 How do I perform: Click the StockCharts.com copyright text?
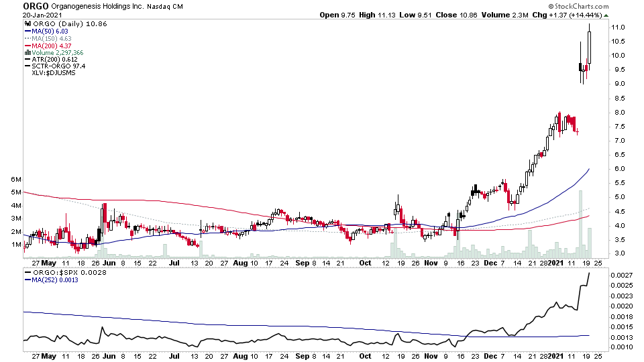[x=578, y=6]
